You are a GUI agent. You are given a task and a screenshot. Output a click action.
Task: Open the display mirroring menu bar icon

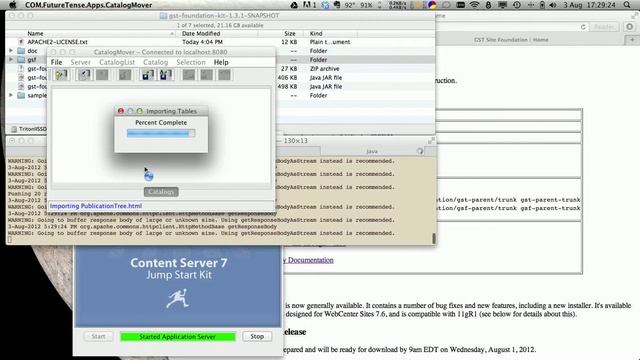502,5
